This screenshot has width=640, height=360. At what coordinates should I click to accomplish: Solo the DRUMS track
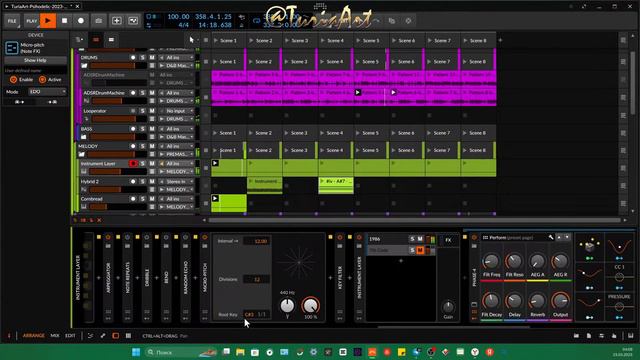142,58
